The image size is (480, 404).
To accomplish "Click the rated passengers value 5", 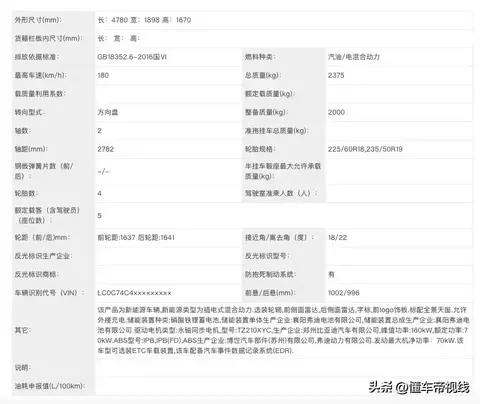I will [99, 216].
